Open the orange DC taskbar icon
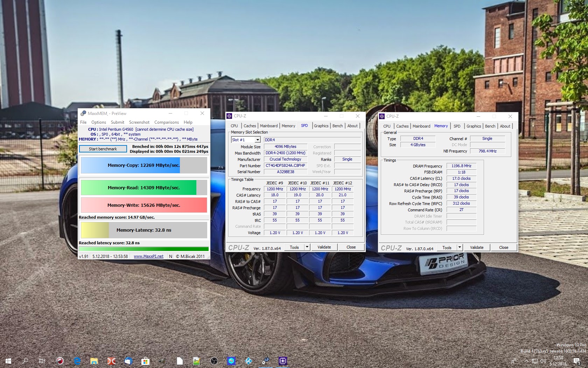This screenshot has height=368, width=588. click(x=111, y=361)
